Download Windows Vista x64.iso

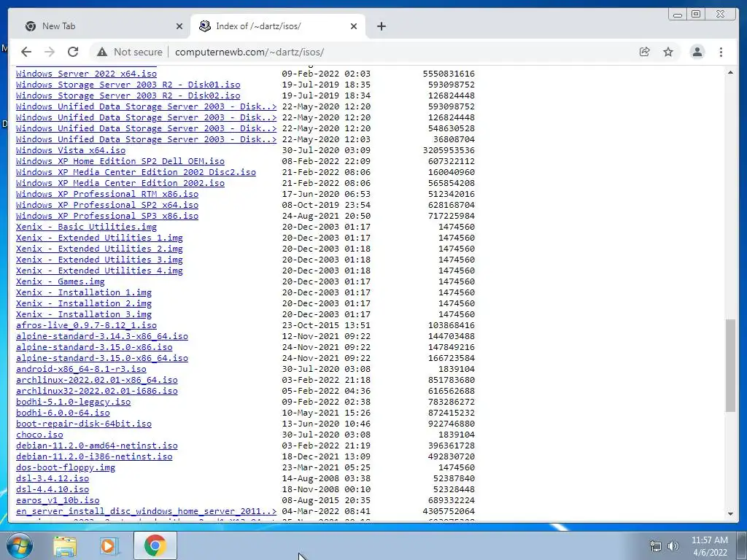tap(71, 150)
